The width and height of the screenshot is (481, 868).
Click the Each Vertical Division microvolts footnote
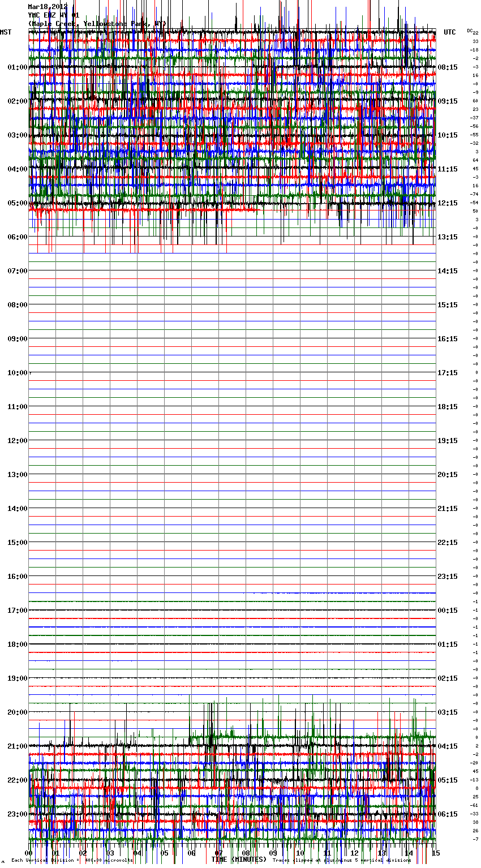[72, 861]
